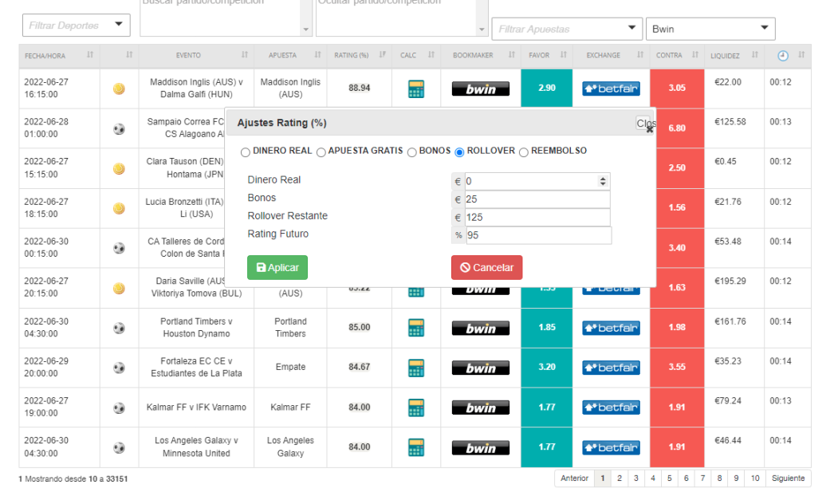The height and width of the screenshot is (504, 834).
Task: Sort by CONTRA column
Action: [694, 55]
